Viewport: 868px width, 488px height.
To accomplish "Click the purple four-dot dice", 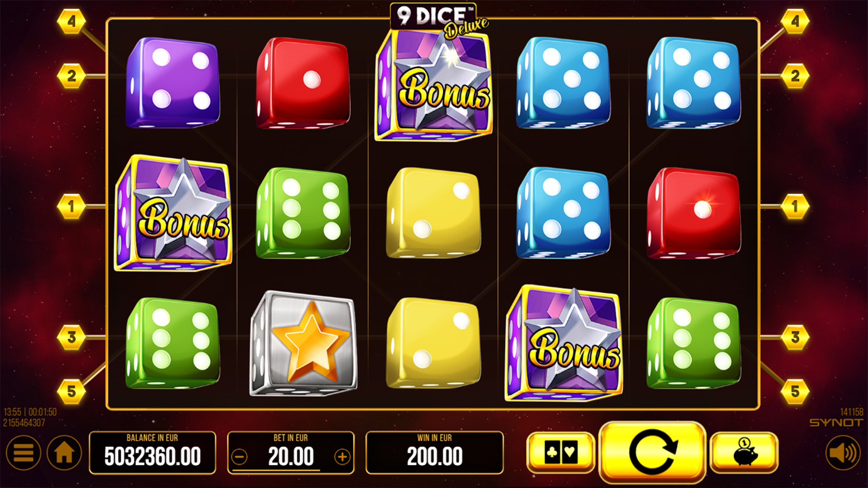I will click(173, 83).
